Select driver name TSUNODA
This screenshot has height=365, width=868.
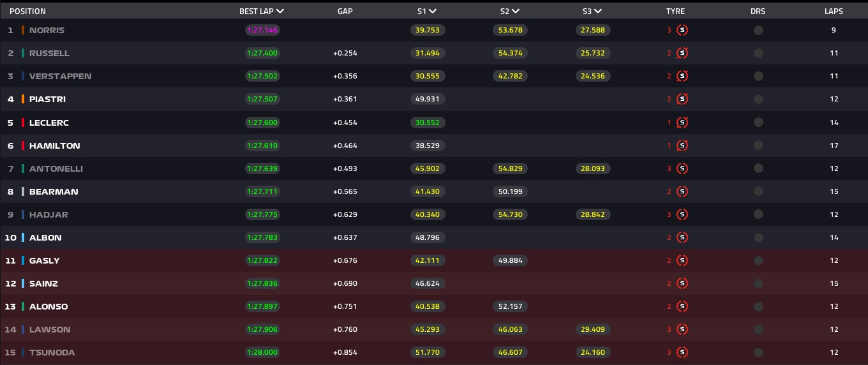tap(52, 352)
